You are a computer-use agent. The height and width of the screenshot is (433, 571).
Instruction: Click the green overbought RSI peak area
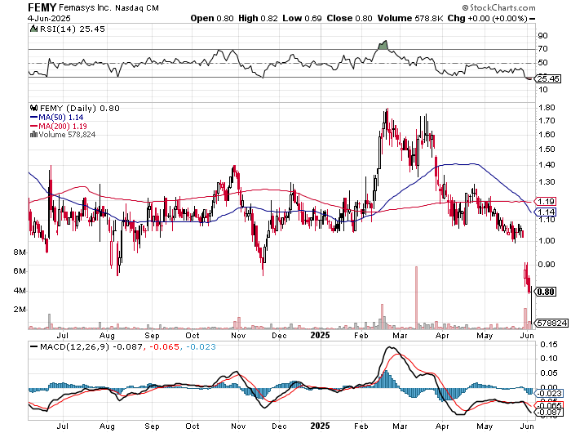click(383, 45)
